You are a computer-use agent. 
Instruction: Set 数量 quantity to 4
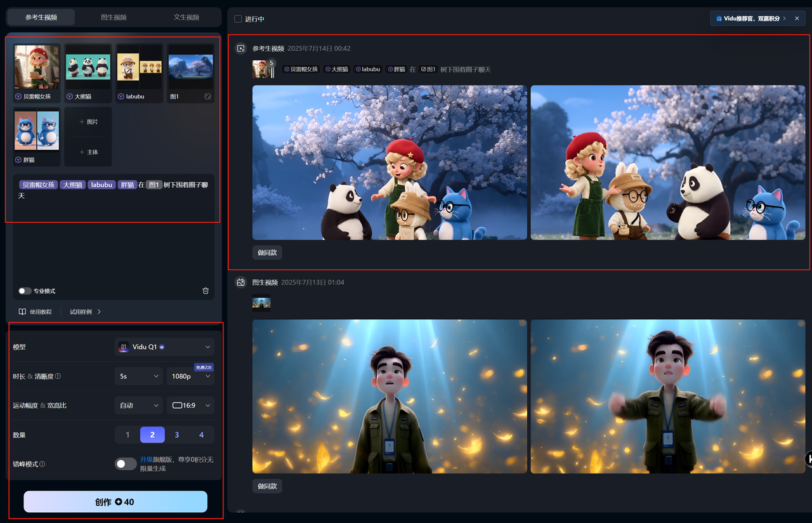coord(202,435)
